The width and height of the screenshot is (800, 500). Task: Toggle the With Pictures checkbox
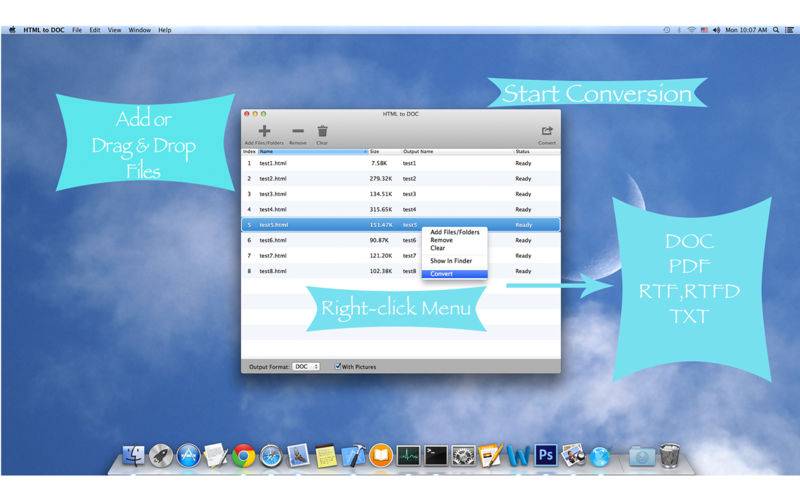click(x=338, y=366)
